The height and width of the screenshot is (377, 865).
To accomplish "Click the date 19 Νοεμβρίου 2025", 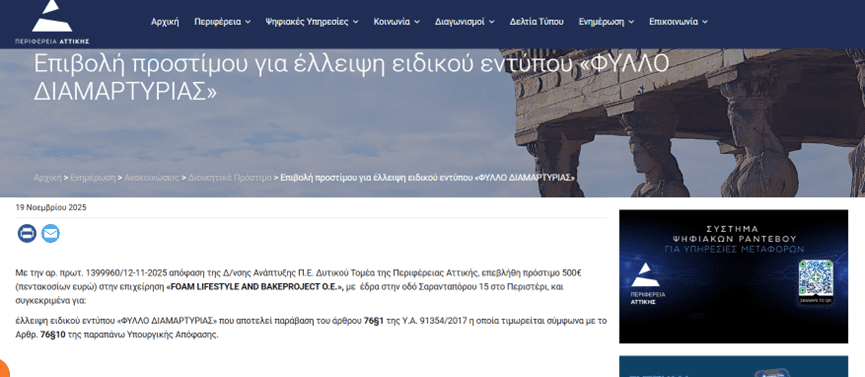I will click(x=51, y=208).
